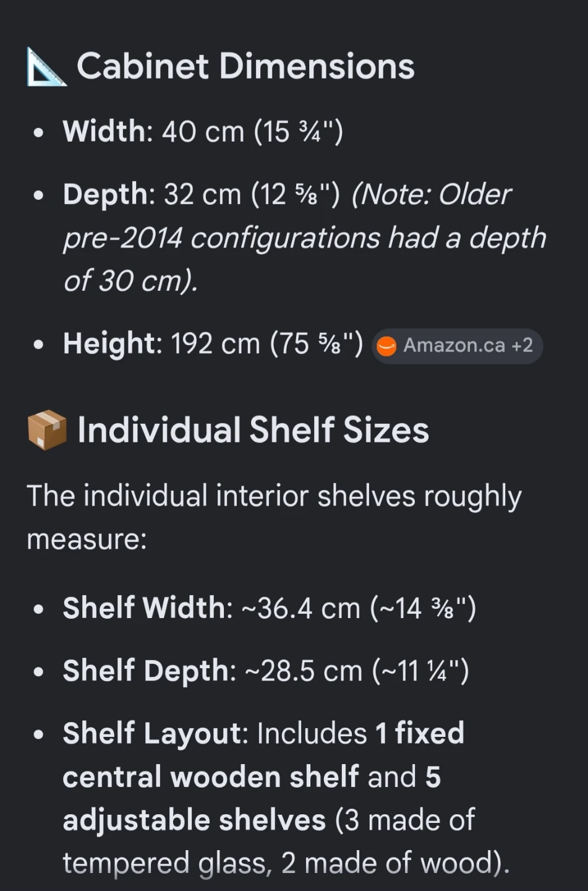The height and width of the screenshot is (891, 588).
Task: Click the italic pre-2014 configurations note
Action: (x=305, y=238)
